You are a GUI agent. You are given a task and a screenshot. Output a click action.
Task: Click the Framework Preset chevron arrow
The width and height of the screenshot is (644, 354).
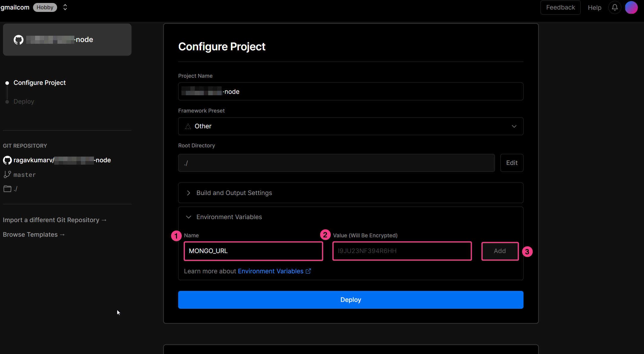pos(514,126)
